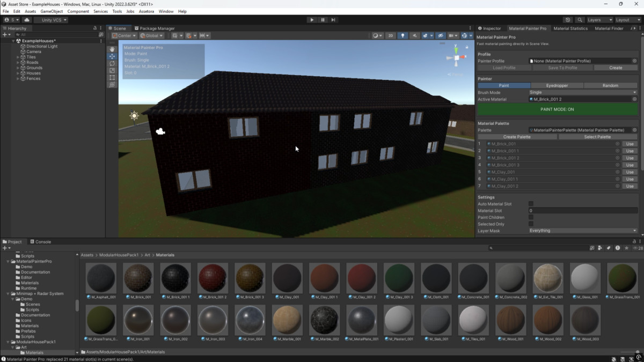Open the Center pivot dropdown
644x362 pixels.
coord(124,36)
